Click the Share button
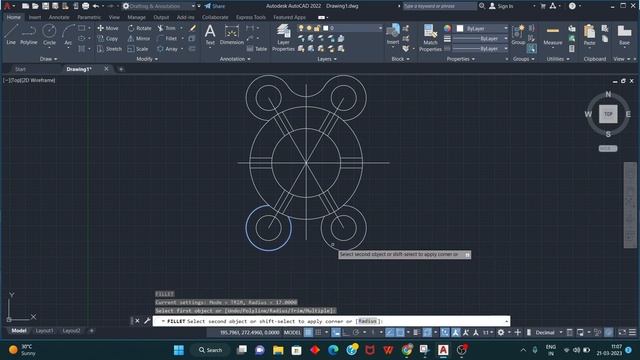 [215, 6]
